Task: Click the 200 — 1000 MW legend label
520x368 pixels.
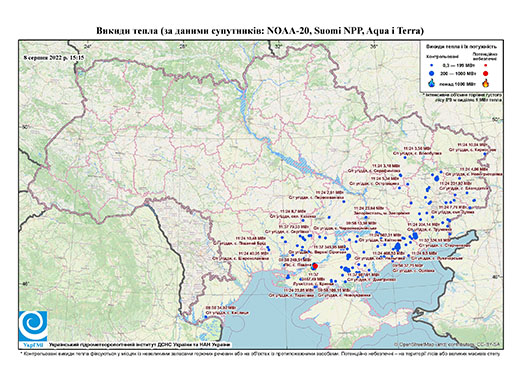Action: [x=457, y=73]
